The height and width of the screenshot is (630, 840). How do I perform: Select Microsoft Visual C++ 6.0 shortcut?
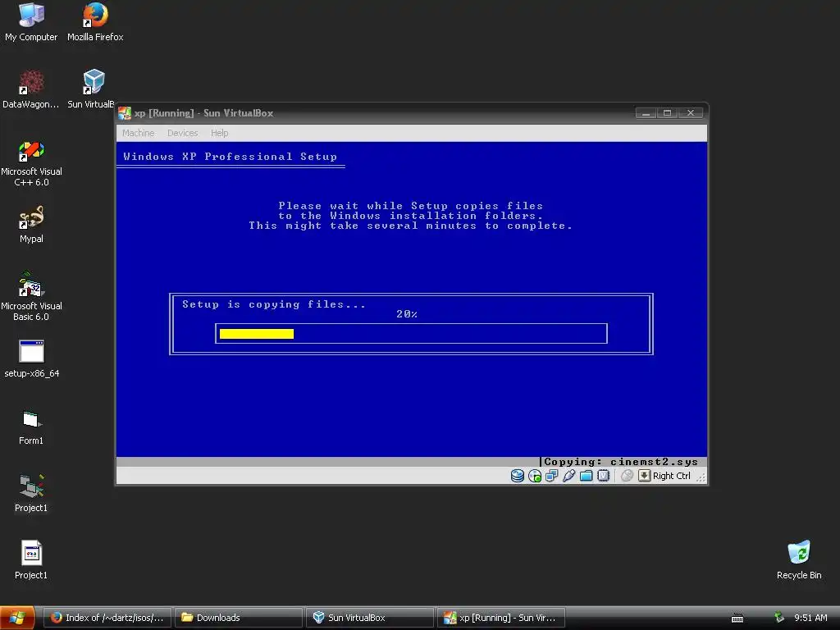point(31,163)
